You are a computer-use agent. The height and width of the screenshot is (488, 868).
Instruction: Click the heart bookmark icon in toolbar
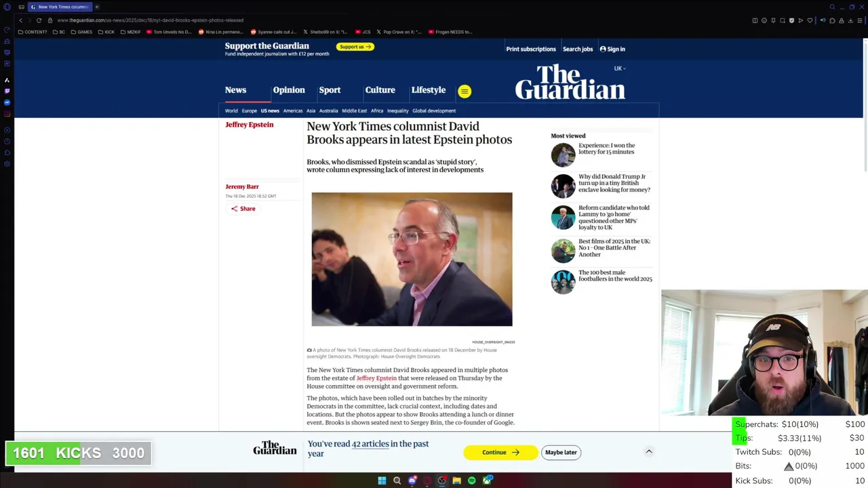tap(810, 20)
